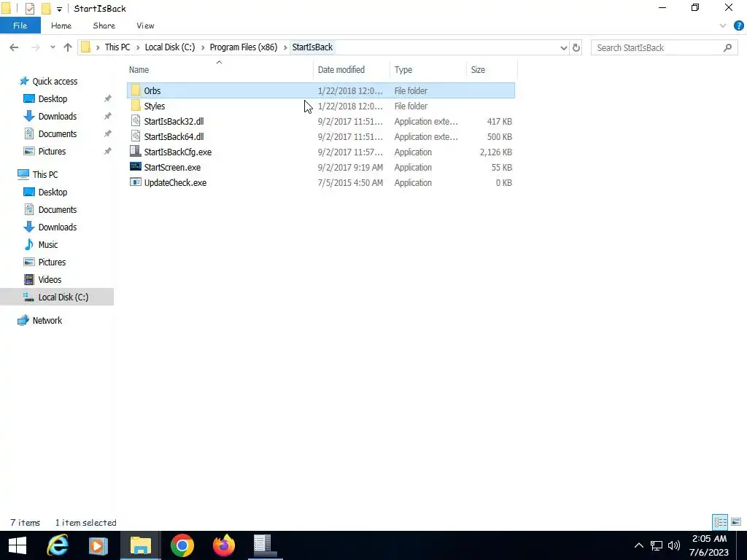This screenshot has height=560, width=747.
Task: Select This PC in navigation pane
Action: [x=45, y=175]
